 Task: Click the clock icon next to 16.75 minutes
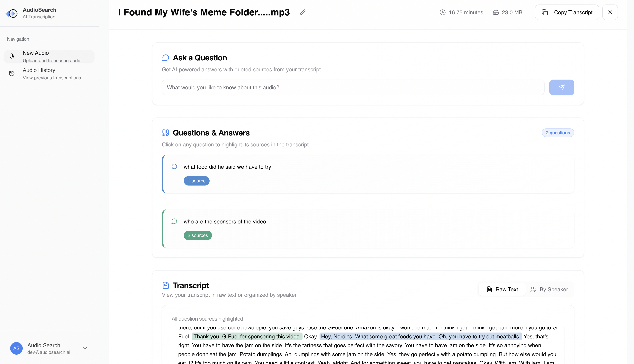click(442, 12)
